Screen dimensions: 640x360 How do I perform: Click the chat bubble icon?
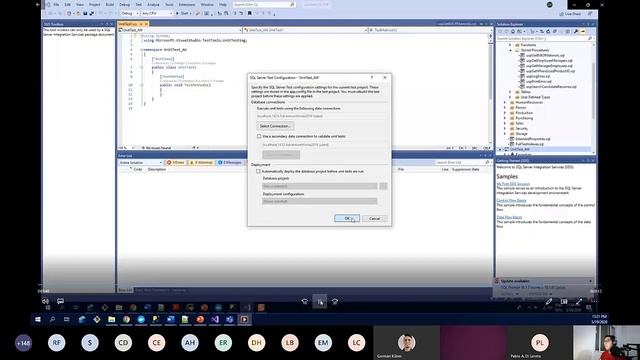tap(60, 301)
